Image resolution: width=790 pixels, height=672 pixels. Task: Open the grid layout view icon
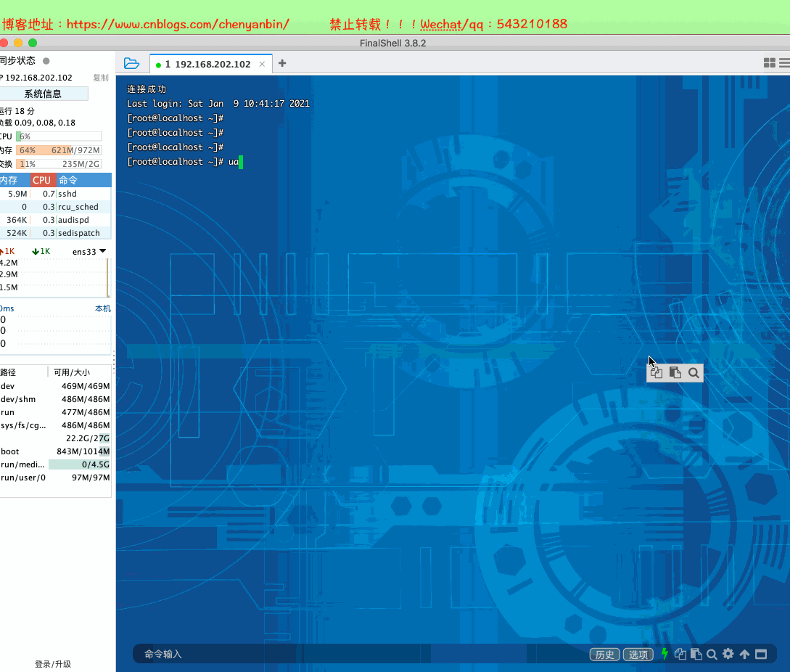pyautogui.click(x=770, y=62)
